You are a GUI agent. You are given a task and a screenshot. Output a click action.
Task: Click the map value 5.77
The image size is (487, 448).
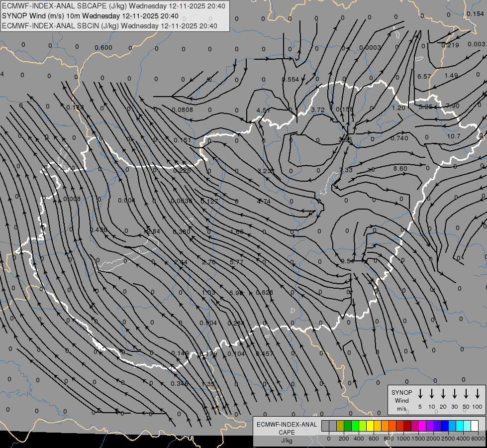237,262
